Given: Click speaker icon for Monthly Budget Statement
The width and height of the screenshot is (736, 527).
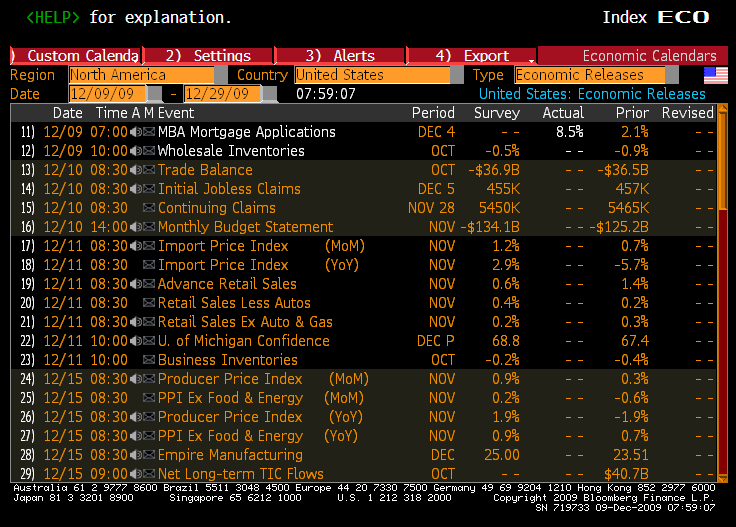Looking at the screenshot, I should point(136,227).
